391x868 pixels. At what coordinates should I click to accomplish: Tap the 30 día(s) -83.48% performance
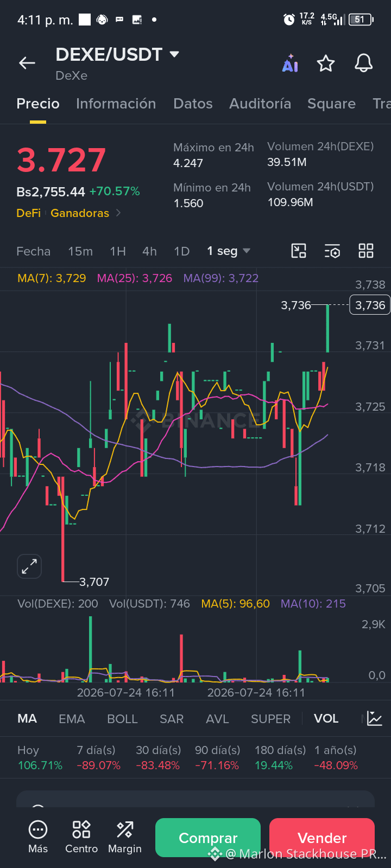click(158, 758)
